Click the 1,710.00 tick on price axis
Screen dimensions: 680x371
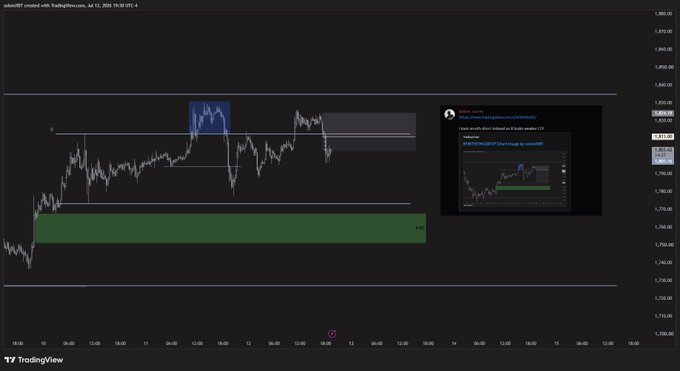tap(664, 316)
